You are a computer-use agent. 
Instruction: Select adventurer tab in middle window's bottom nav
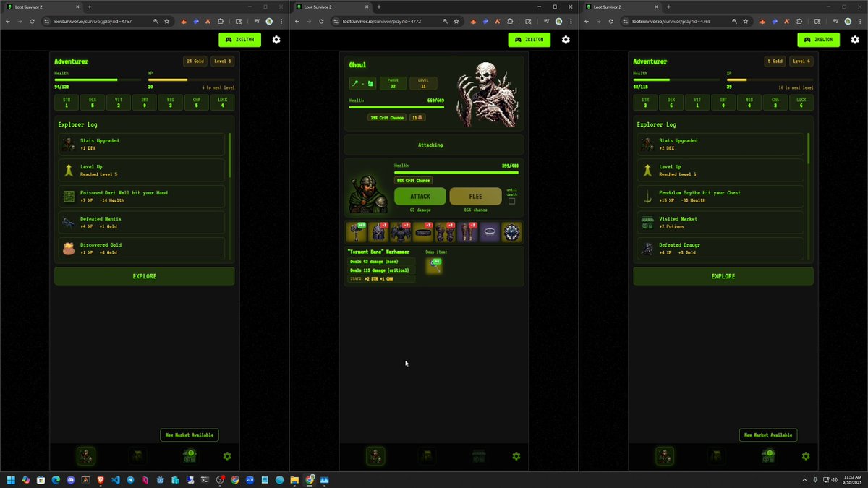coord(375,456)
